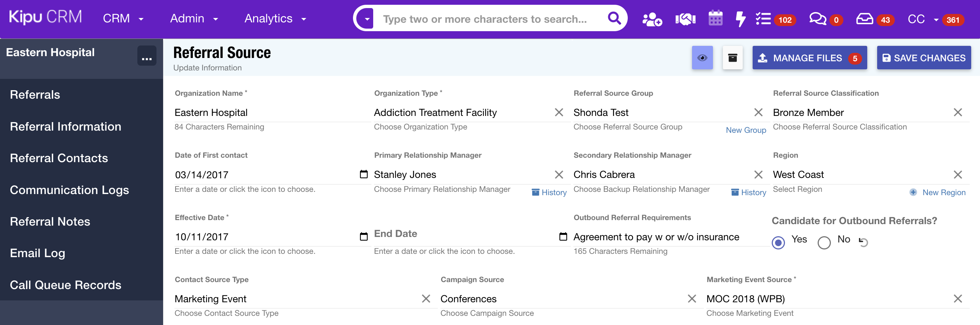Expand the Analytics dropdown menu

[275, 19]
